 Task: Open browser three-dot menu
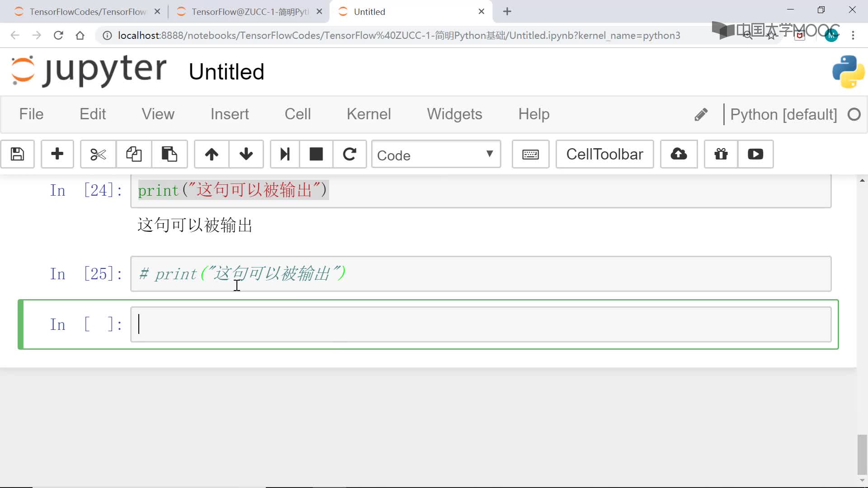(853, 35)
